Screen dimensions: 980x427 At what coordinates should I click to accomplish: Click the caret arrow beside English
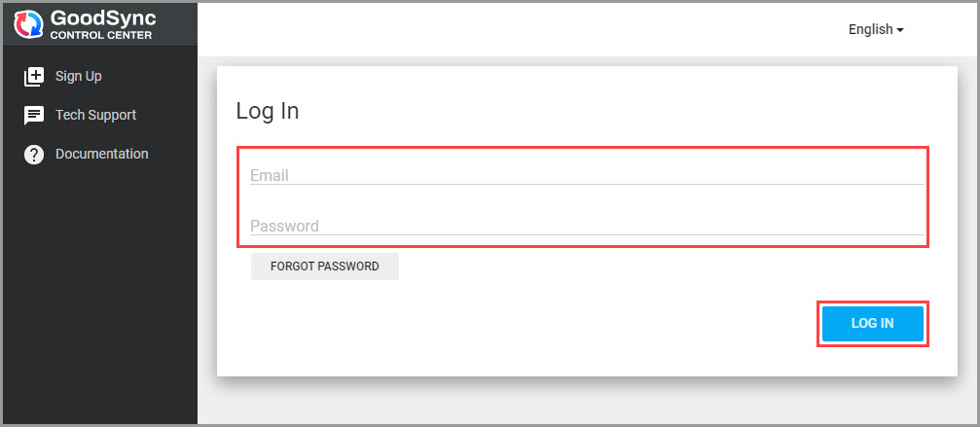click(900, 30)
